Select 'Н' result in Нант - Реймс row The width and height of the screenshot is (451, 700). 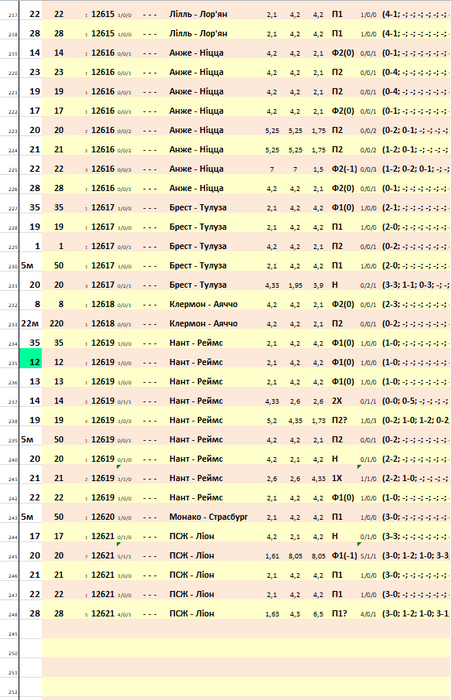tap(335, 459)
